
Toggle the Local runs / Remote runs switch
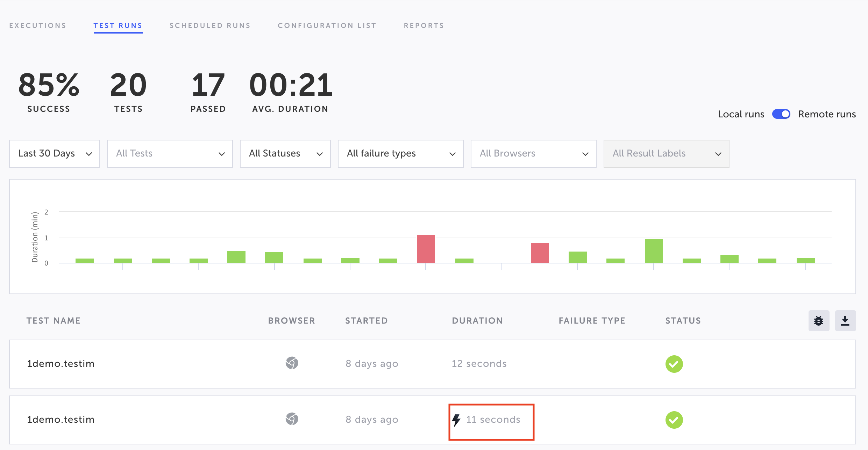(x=781, y=114)
